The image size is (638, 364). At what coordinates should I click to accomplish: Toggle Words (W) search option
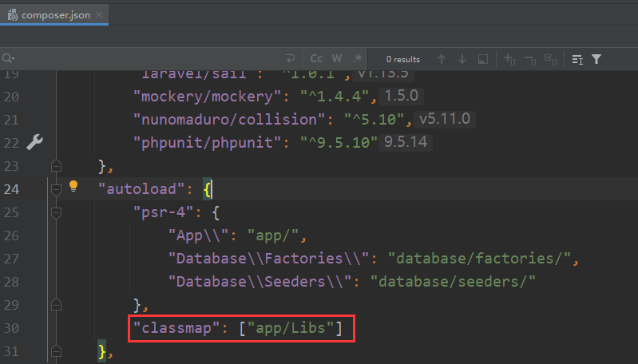pyautogui.click(x=336, y=59)
